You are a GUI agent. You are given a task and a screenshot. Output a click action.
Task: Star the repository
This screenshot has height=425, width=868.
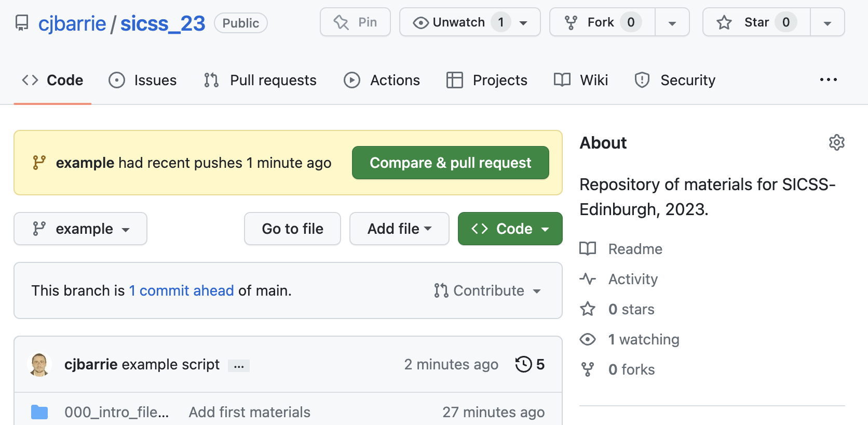coord(756,22)
